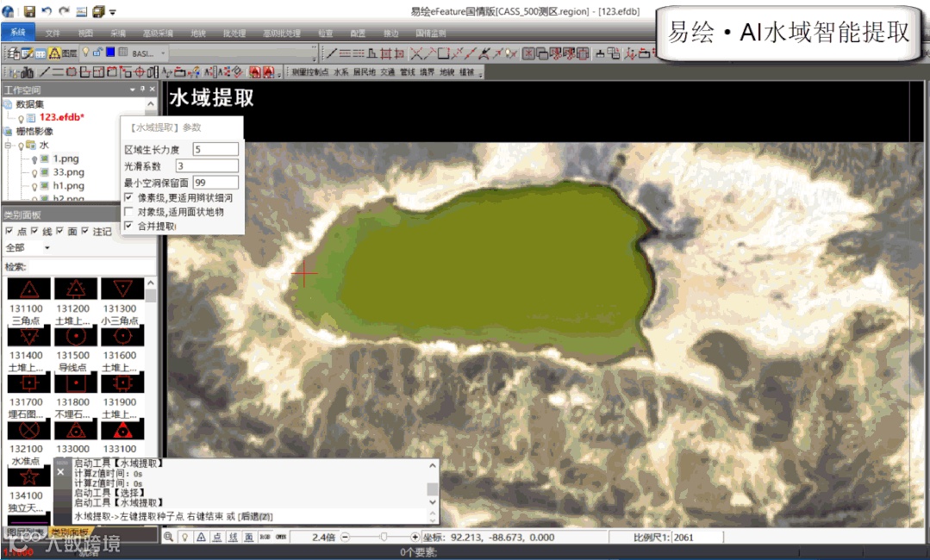The height and width of the screenshot is (560, 930).
Task: Pin the 工作空间 panel
Action: pos(142,90)
